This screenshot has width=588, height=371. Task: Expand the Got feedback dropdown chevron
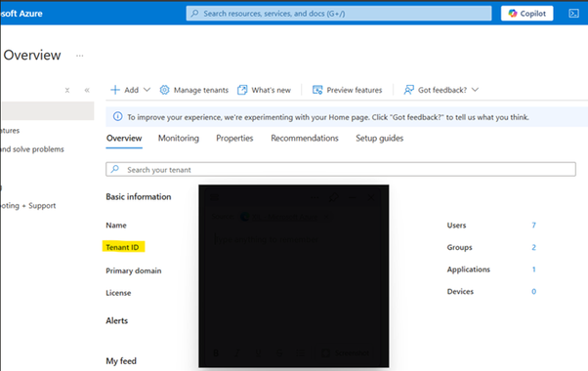coord(475,90)
